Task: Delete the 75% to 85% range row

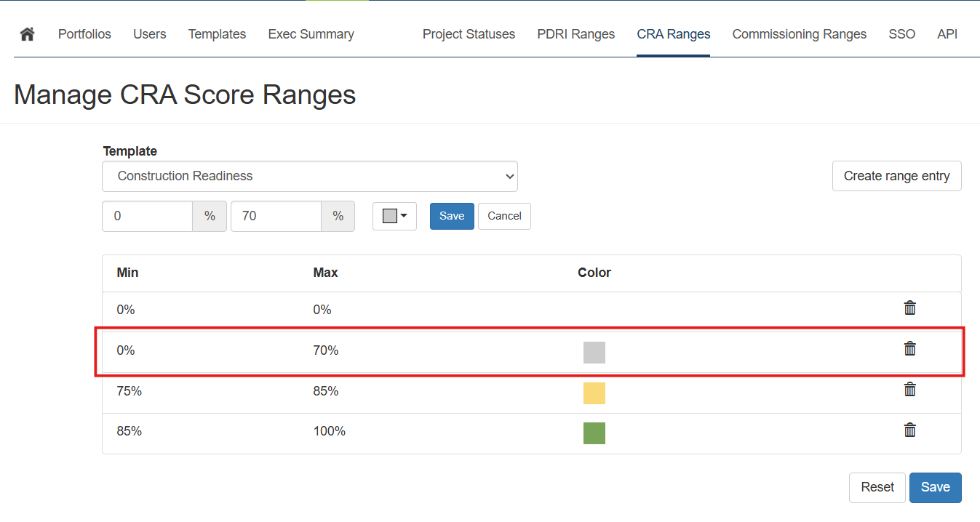Action: pos(909,390)
